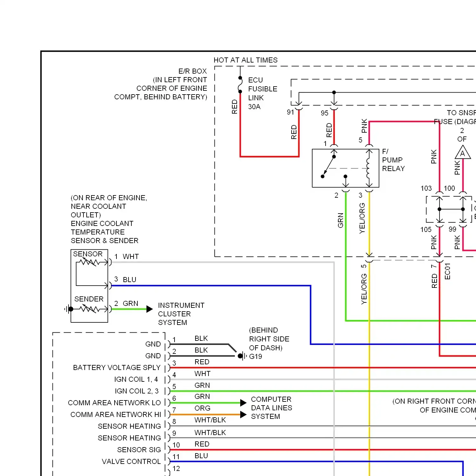The height and width of the screenshot is (476, 476).
Task: Click the 'SENSOR HEATING' label at pin 9
Action: [x=129, y=438]
